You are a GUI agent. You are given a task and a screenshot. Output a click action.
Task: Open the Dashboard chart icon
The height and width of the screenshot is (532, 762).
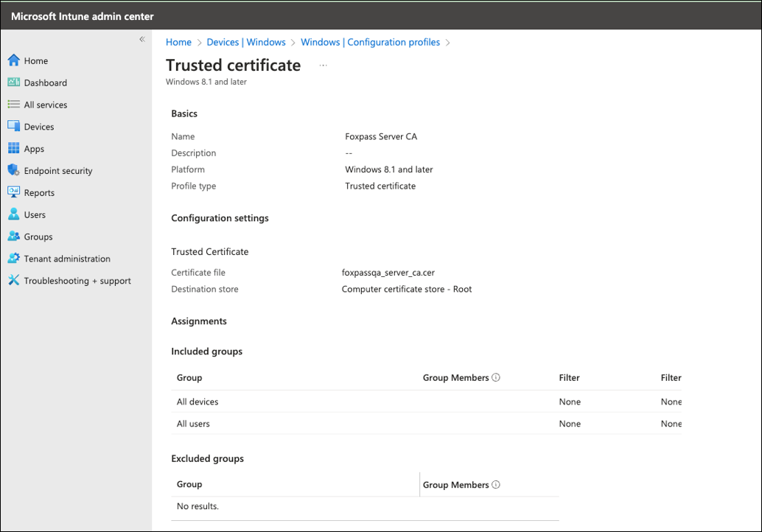click(13, 83)
